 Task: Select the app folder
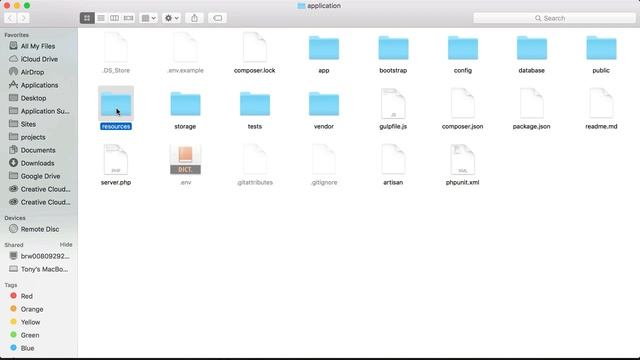(x=324, y=53)
